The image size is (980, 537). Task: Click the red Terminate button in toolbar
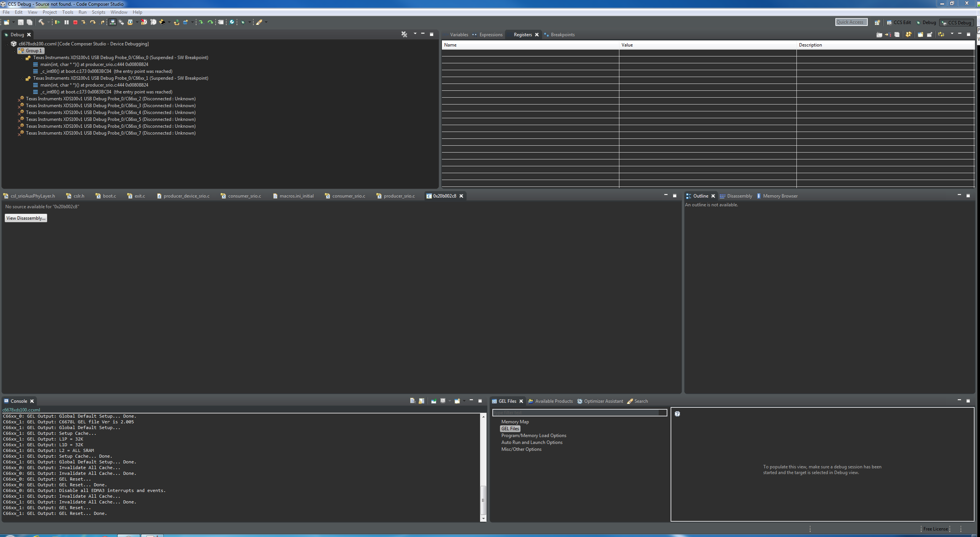[75, 23]
